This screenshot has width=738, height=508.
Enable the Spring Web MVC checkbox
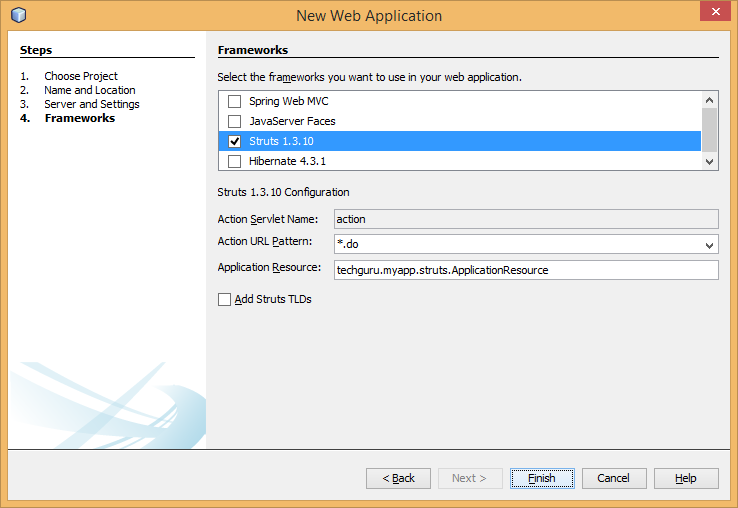tap(234, 101)
